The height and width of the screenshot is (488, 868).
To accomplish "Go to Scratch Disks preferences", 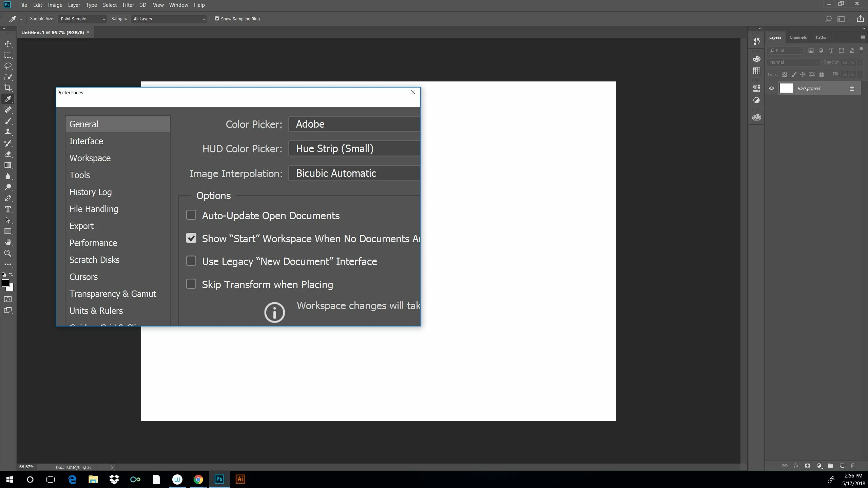I will click(94, 260).
